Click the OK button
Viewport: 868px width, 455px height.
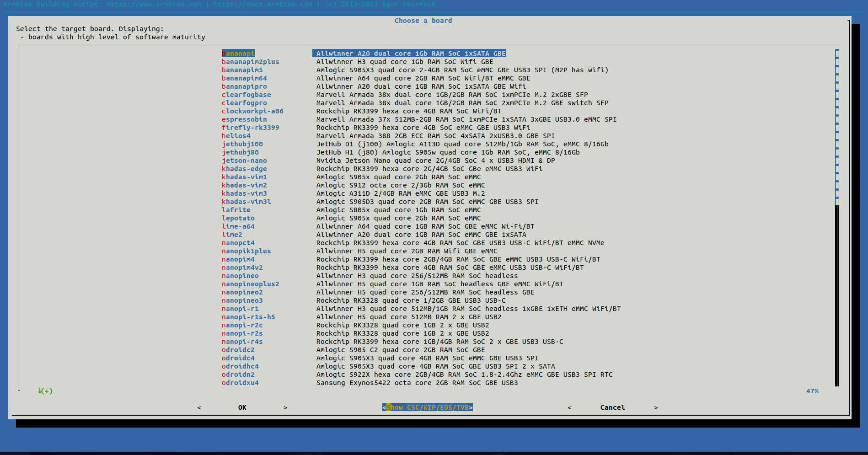242,407
